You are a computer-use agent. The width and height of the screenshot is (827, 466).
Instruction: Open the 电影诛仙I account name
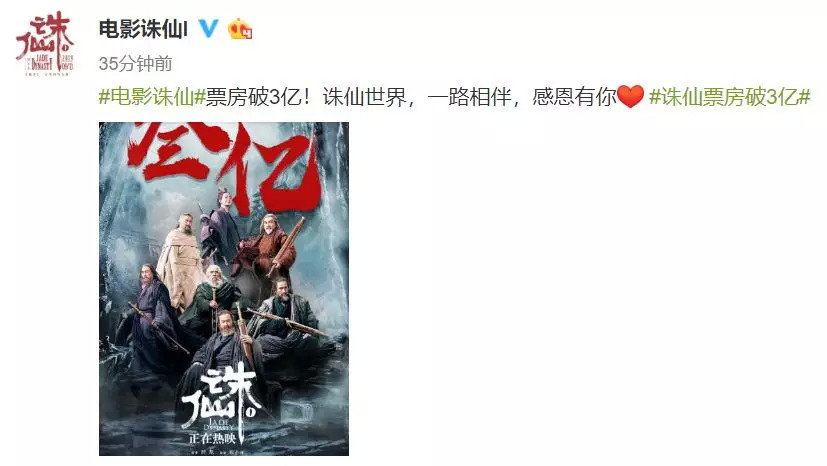click(143, 29)
